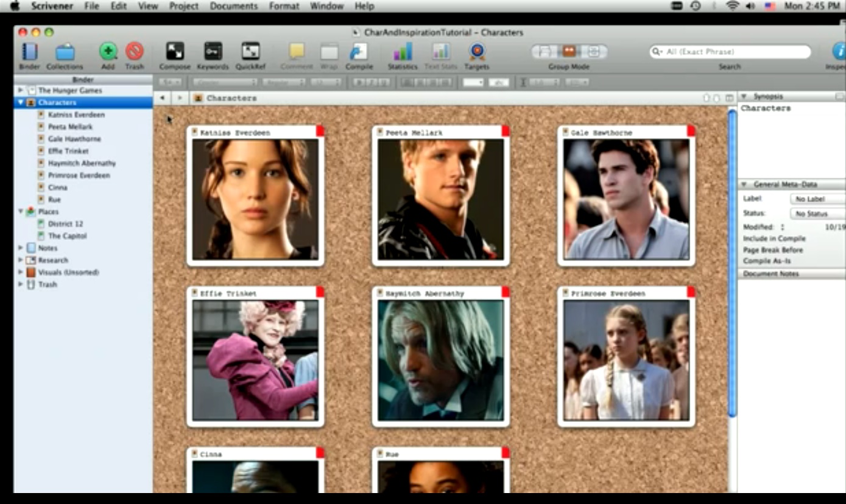This screenshot has width=846, height=504.
Task: Click the Comment sticky note icon
Action: point(297,51)
